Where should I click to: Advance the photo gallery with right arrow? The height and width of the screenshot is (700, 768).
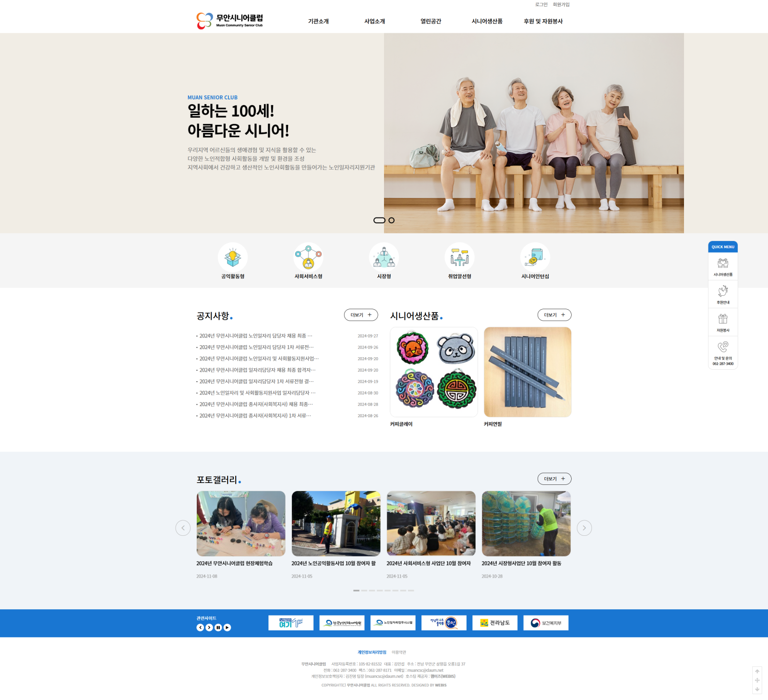[x=584, y=528]
